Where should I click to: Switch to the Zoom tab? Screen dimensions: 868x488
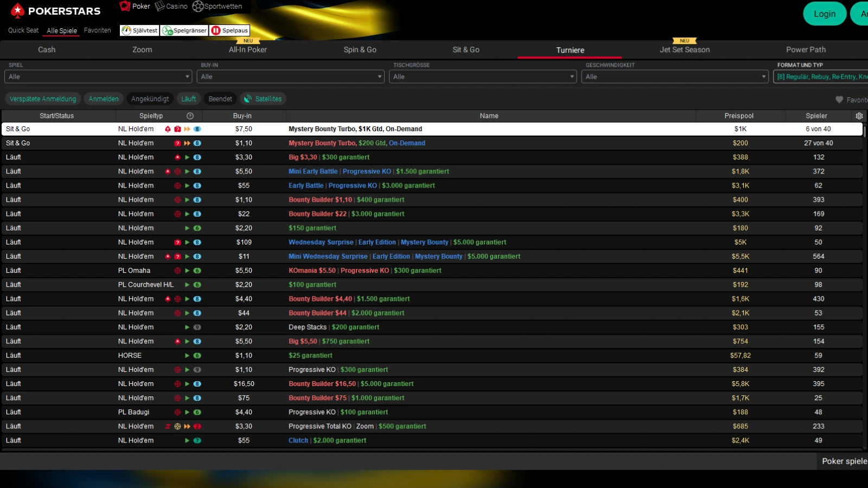(x=142, y=49)
